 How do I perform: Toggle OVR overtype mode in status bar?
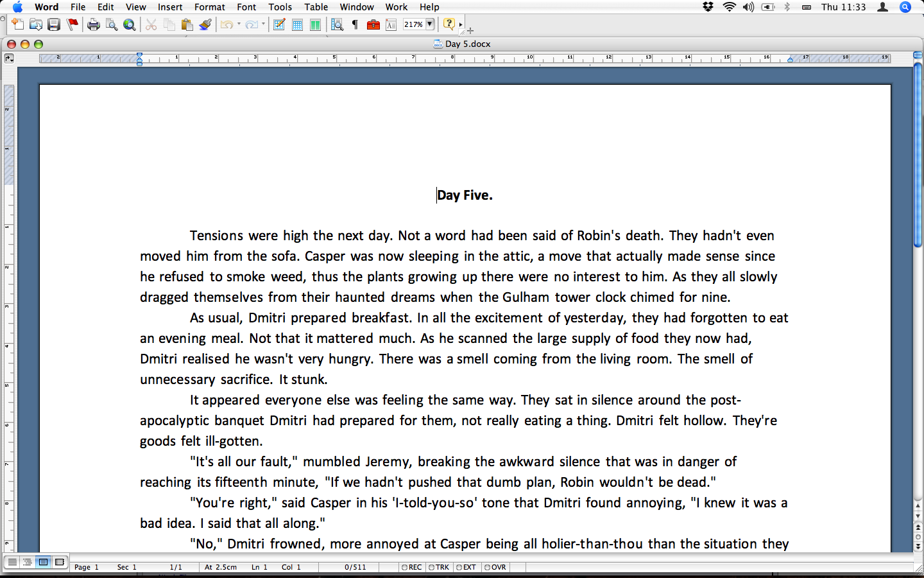(x=495, y=567)
